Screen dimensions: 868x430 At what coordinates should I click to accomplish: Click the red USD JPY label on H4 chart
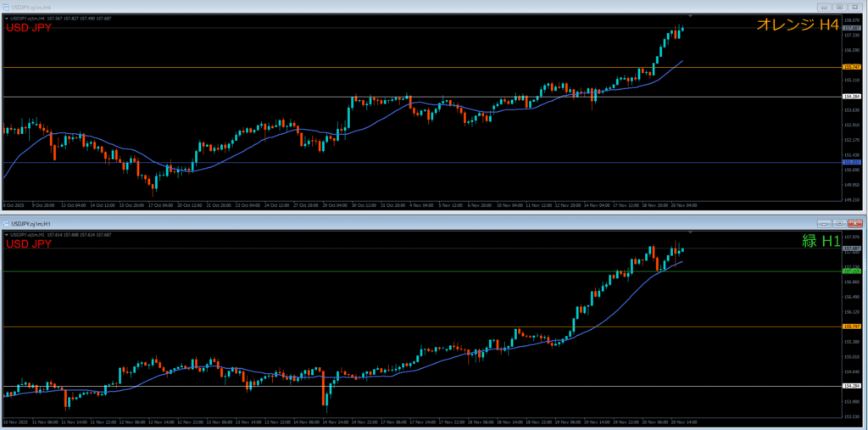[29, 28]
